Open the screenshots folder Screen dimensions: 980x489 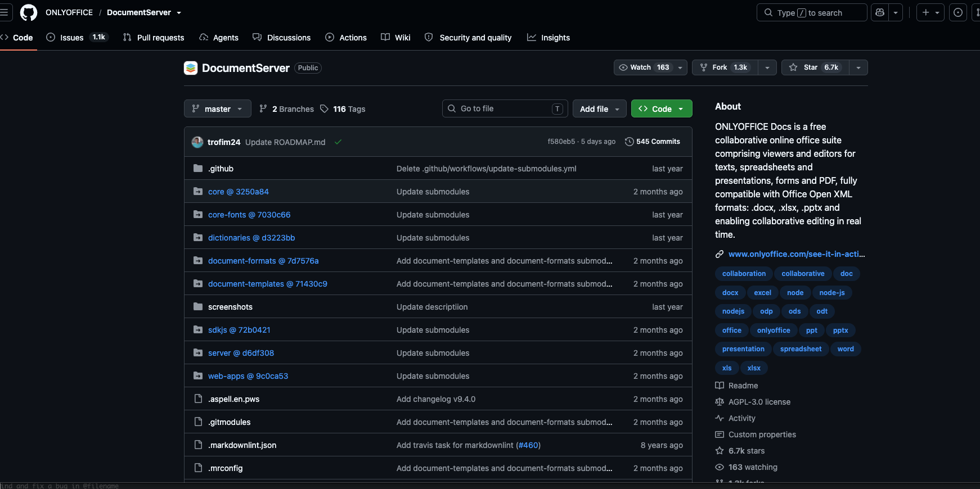point(230,307)
